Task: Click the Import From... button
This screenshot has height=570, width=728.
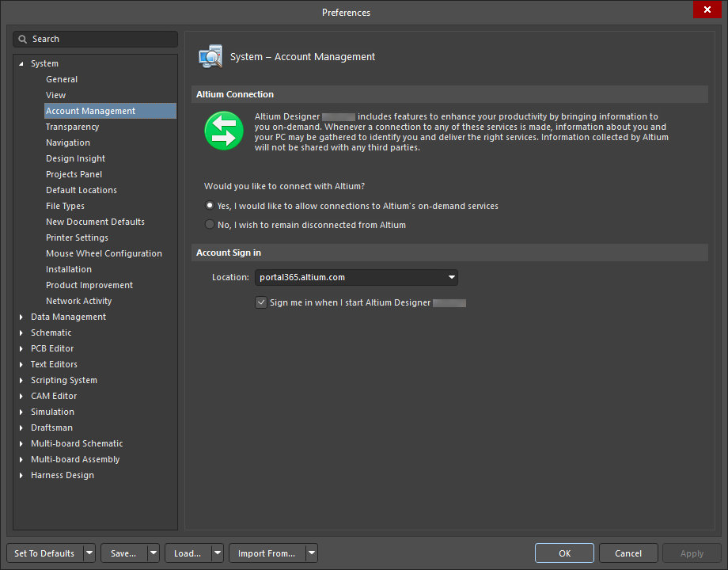Action: coord(267,553)
